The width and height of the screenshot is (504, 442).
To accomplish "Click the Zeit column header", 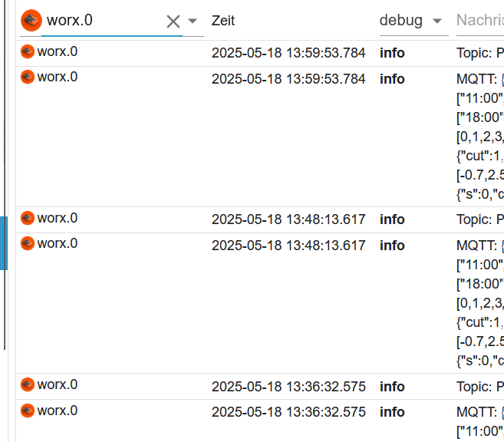I will (223, 21).
